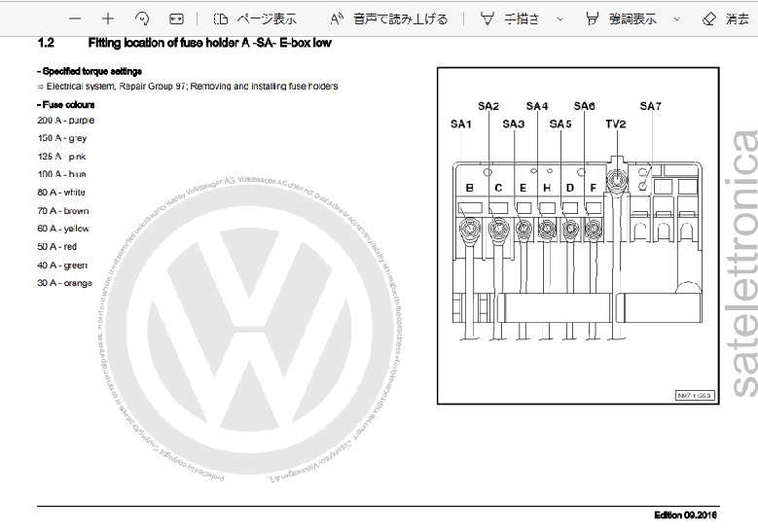
Task: Click '80 A - white' entry
Action: point(61,193)
